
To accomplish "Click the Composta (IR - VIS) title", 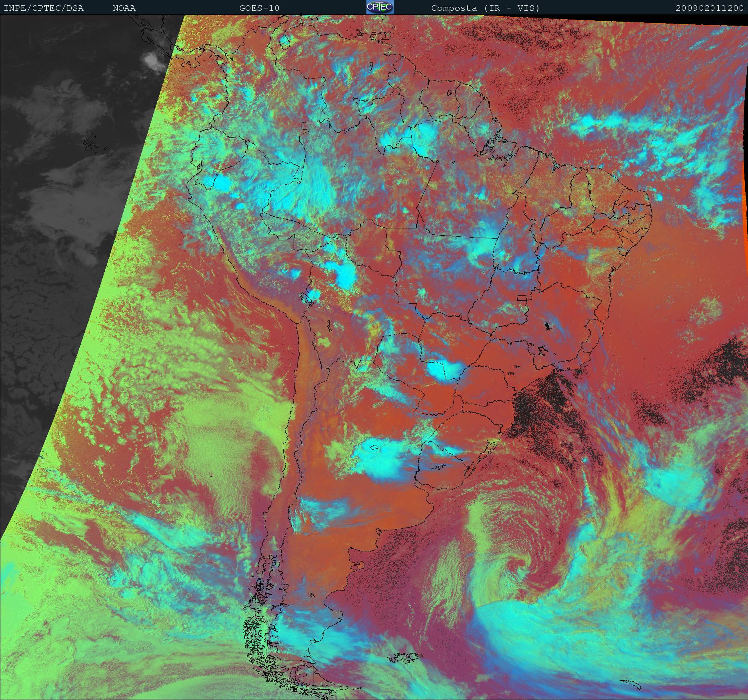I will (486, 8).
